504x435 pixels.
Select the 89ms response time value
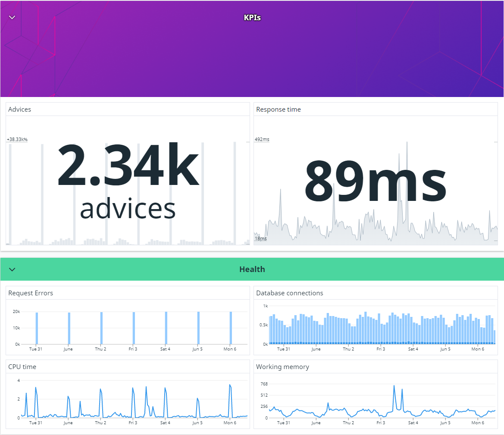click(x=376, y=181)
